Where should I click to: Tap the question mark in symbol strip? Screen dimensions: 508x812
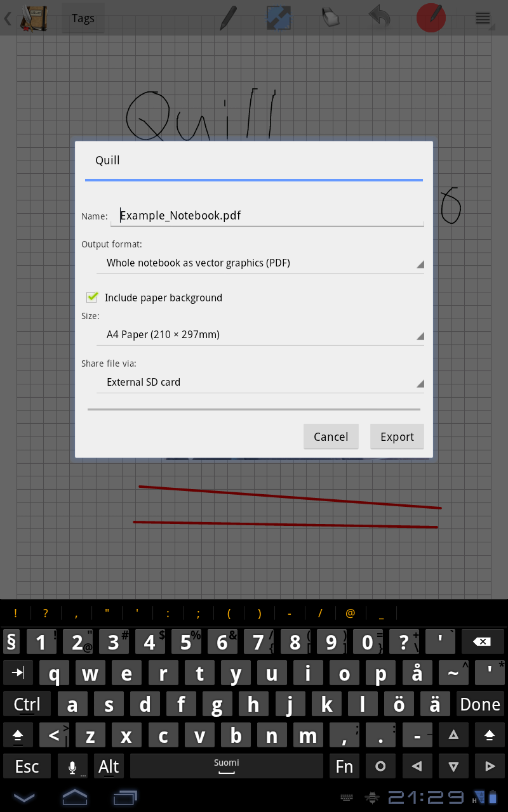pos(45,613)
